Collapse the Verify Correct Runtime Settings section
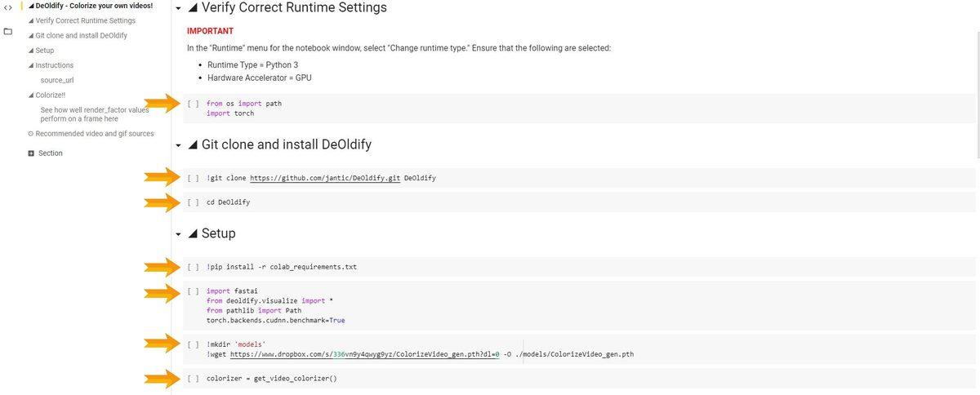The width and height of the screenshot is (980, 395). (x=179, y=8)
